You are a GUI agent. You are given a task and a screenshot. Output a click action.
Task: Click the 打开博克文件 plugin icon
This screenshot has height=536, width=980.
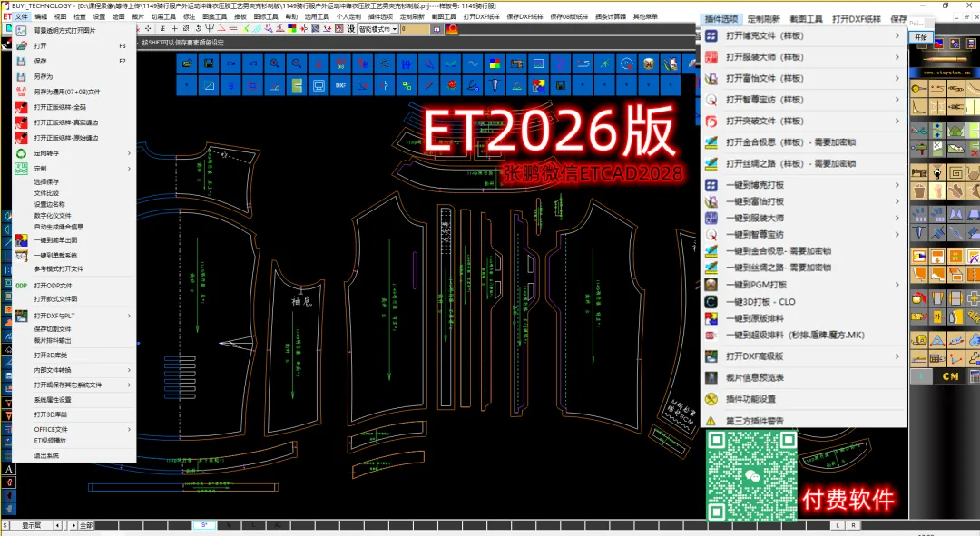click(x=711, y=35)
